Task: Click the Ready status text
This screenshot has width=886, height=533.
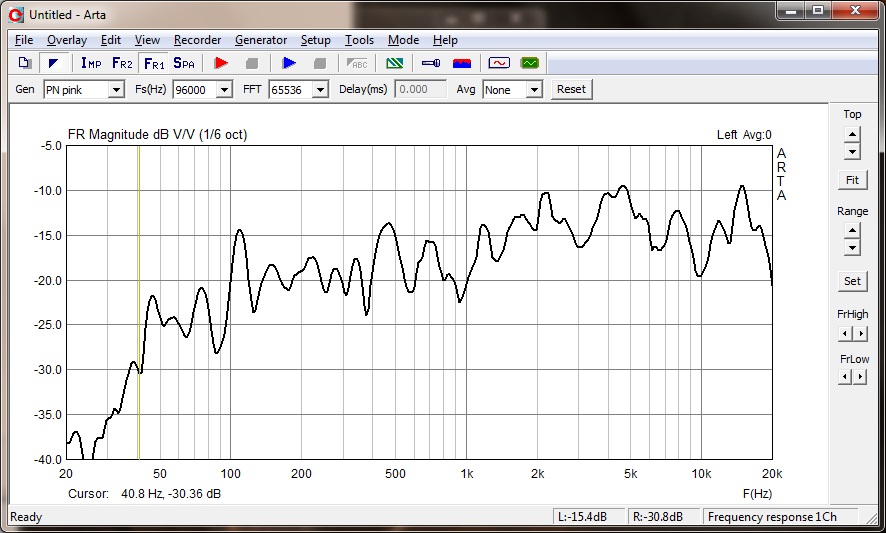Action: (26, 517)
